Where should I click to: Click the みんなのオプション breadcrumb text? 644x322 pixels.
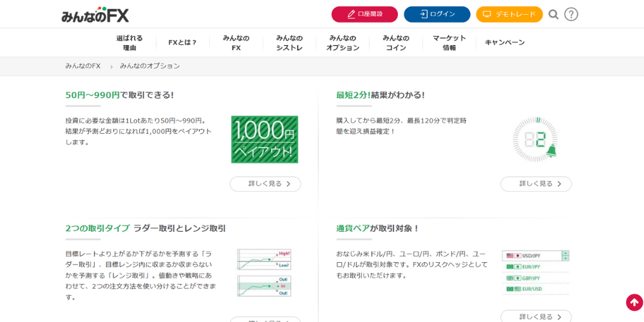pyautogui.click(x=150, y=66)
